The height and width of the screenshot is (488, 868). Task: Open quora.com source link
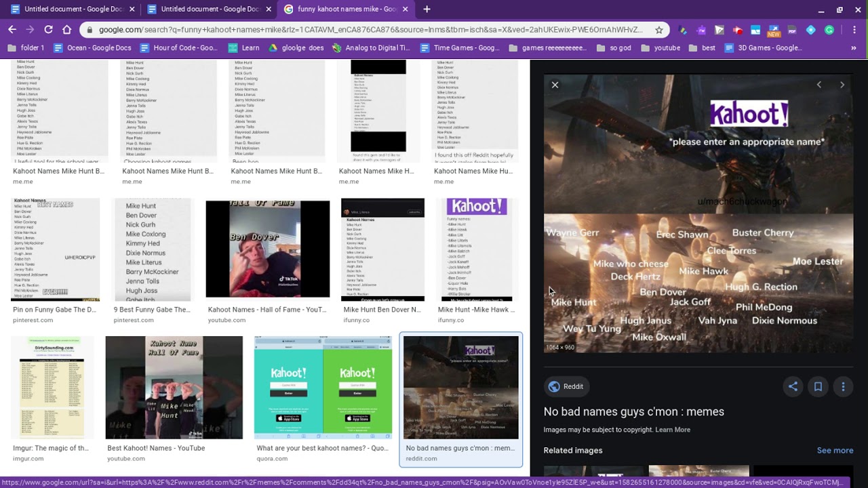(272, 458)
